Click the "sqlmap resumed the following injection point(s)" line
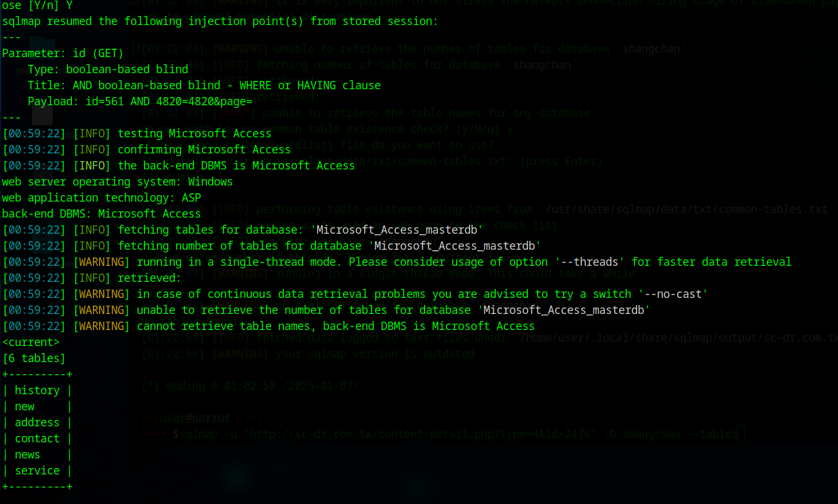The height and width of the screenshot is (504, 838). pyautogui.click(x=220, y=21)
